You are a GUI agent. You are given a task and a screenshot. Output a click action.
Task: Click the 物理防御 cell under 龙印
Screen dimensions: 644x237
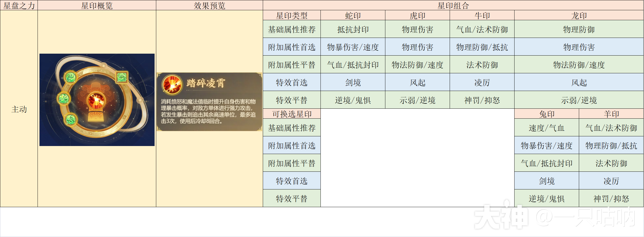tap(579, 29)
